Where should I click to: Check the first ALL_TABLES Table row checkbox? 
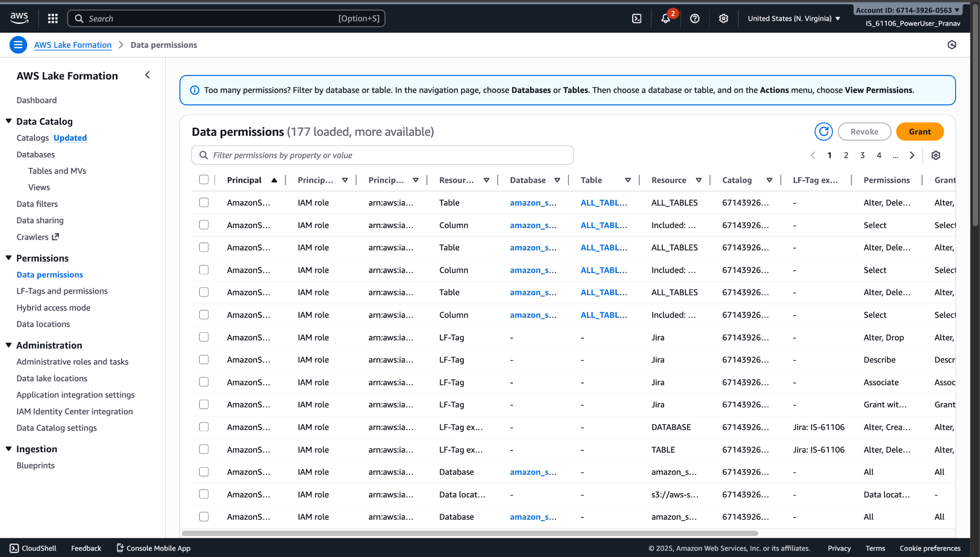(x=204, y=202)
